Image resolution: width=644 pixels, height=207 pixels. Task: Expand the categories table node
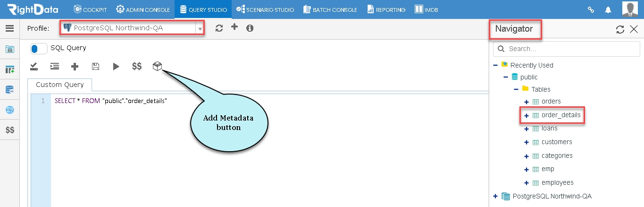point(527,156)
